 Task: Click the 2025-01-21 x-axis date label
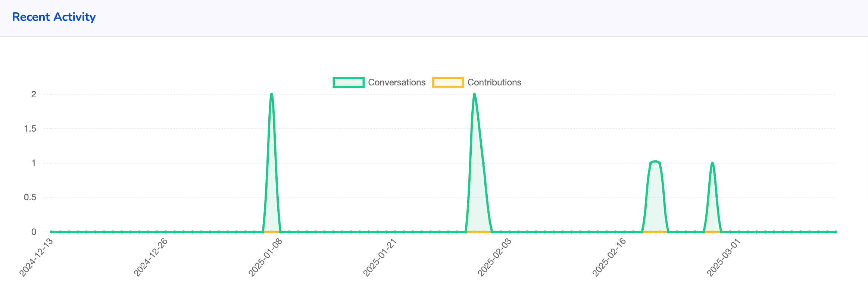[x=380, y=257]
